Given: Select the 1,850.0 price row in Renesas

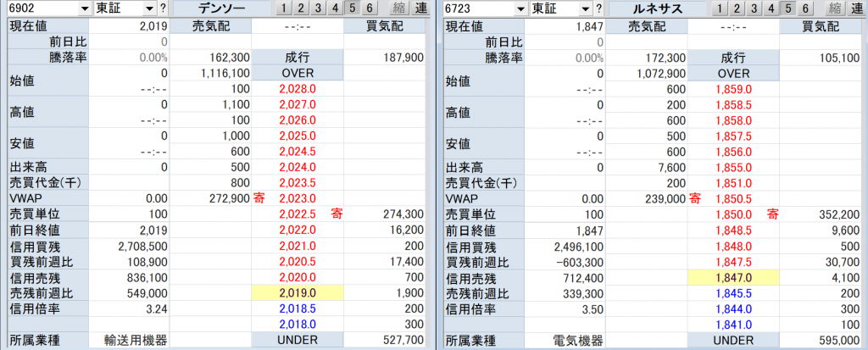Looking at the screenshot, I should tap(732, 214).
